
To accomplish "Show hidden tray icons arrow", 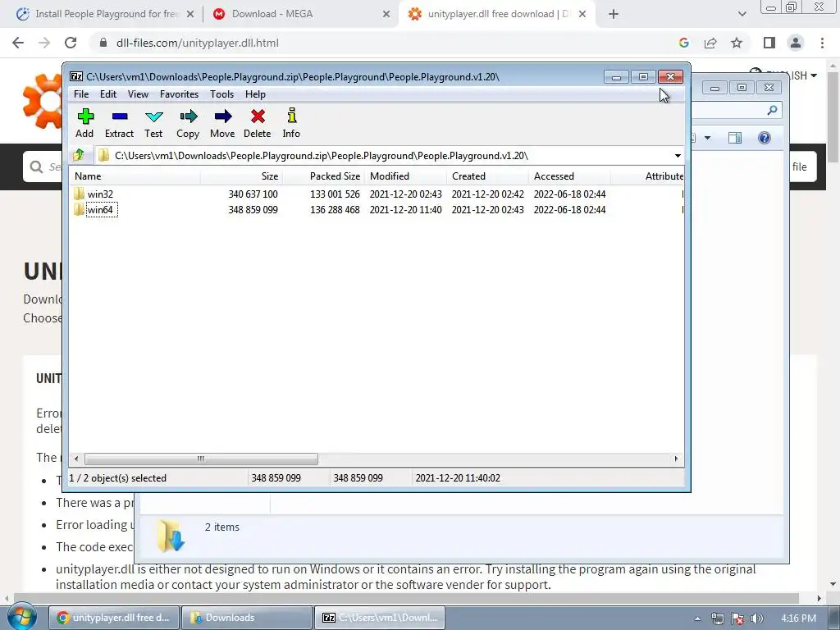I will pos(697,619).
